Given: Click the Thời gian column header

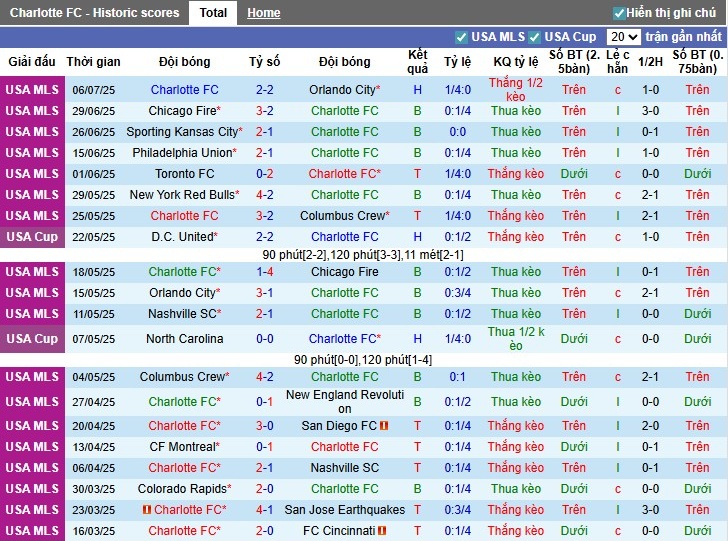Looking at the screenshot, I should point(93,61).
